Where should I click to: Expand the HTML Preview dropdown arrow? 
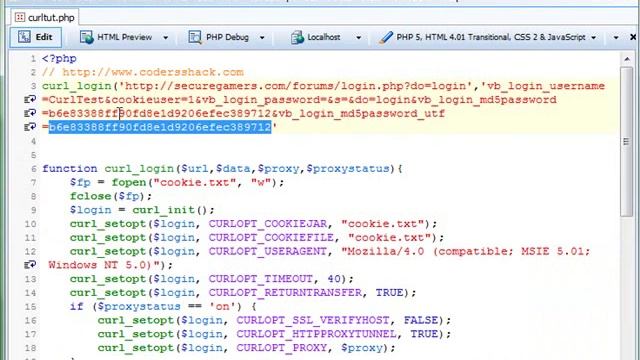pos(165,38)
